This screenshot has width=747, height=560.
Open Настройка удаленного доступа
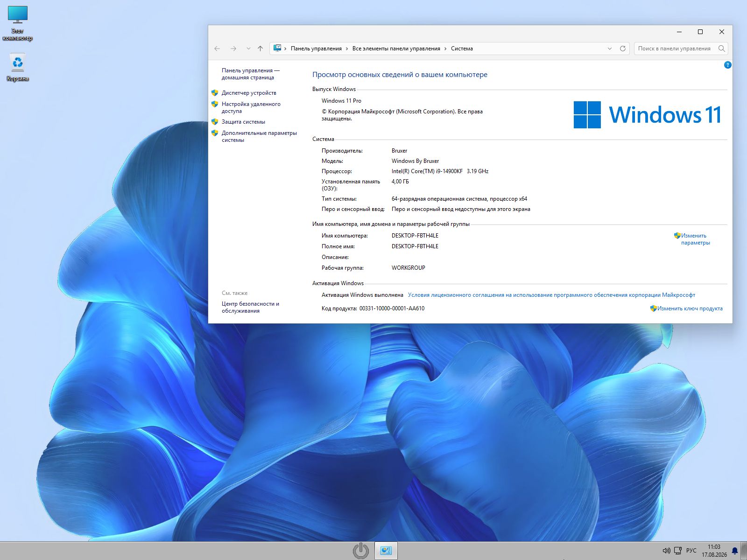tap(251, 107)
